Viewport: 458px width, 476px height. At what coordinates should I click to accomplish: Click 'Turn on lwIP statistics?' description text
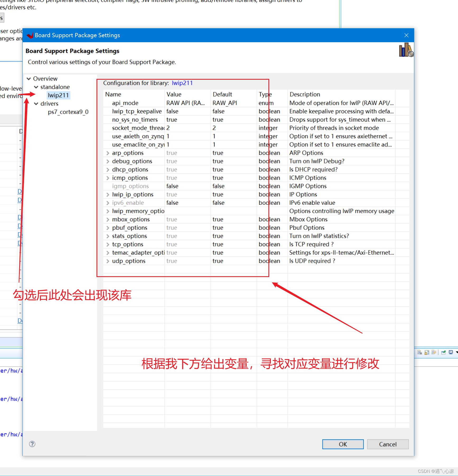coord(319,236)
